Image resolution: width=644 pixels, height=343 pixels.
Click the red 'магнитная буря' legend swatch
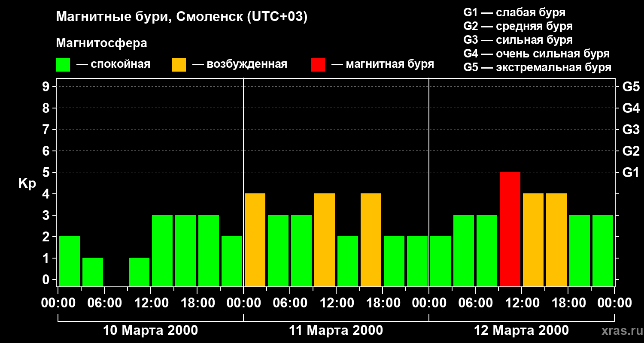(x=318, y=65)
